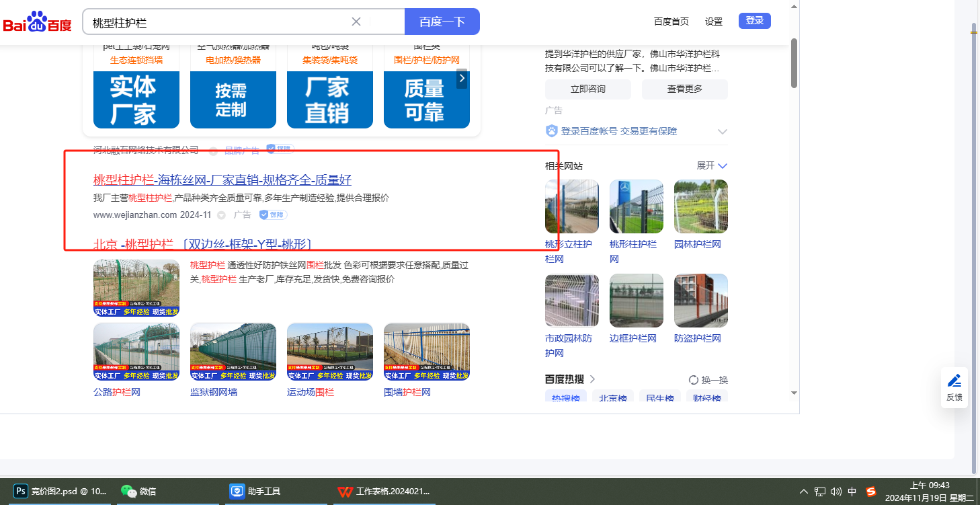Expand the 相关网站 list with 展开
Image resolution: width=980 pixels, height=505 pixels.
tap(712, 165)
